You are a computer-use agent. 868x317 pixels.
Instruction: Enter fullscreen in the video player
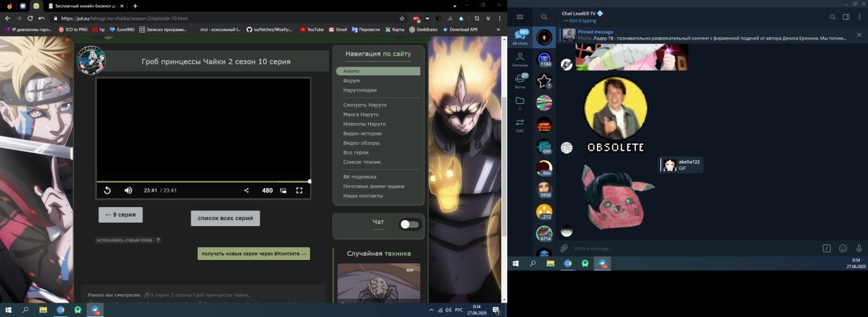click(x=299, y=191)
